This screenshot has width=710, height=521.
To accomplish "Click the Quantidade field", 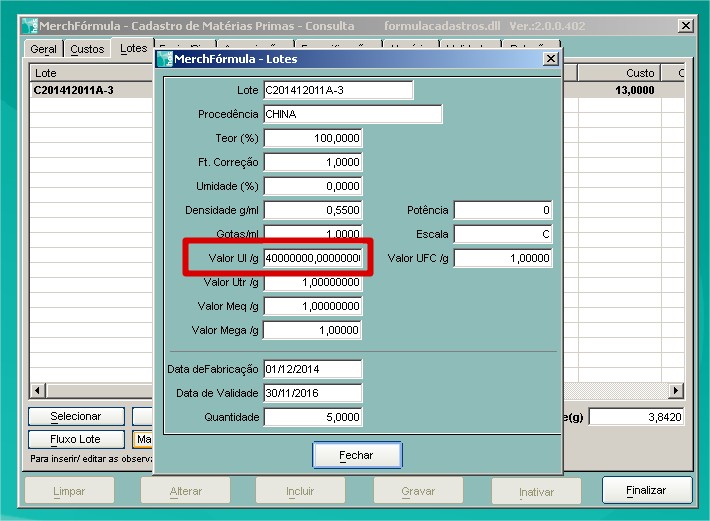I will pos(313,417).
